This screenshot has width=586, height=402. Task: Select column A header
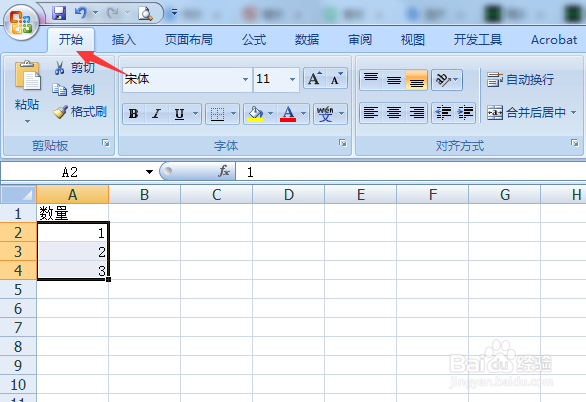pos(73,195)
